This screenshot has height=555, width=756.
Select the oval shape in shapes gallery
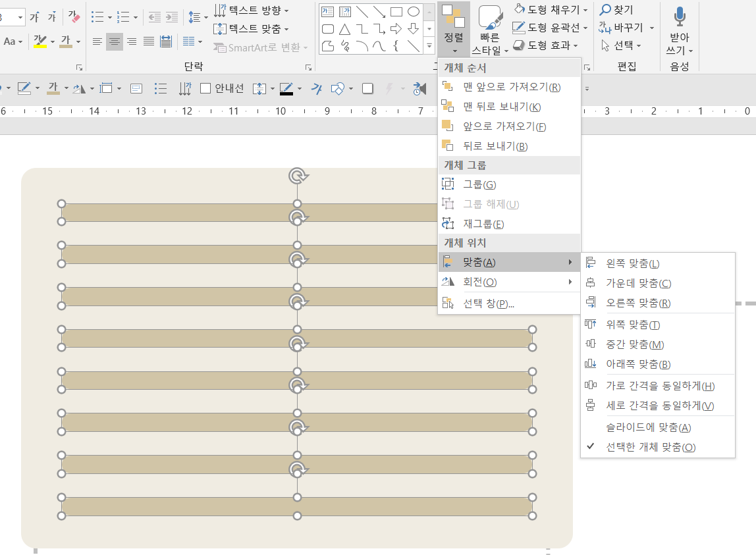(x=413, y=12)
